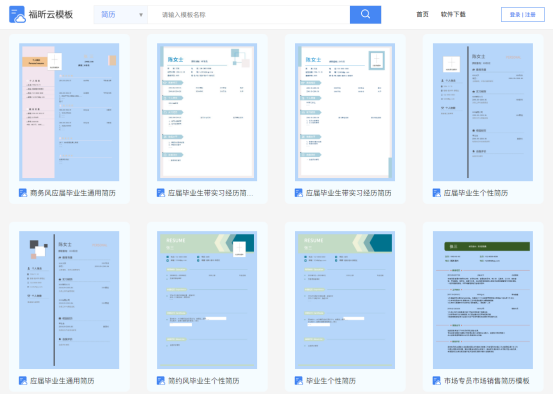Focus the template name search field
The height and width of the screenshot is (394, 553).
tap(249, 15)
